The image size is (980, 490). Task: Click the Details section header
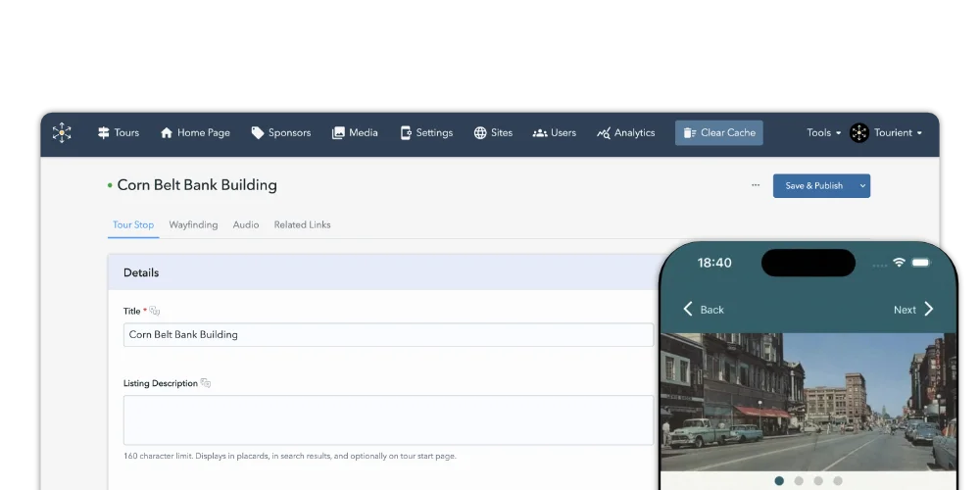pyautogui.click(x=384, y=272)
